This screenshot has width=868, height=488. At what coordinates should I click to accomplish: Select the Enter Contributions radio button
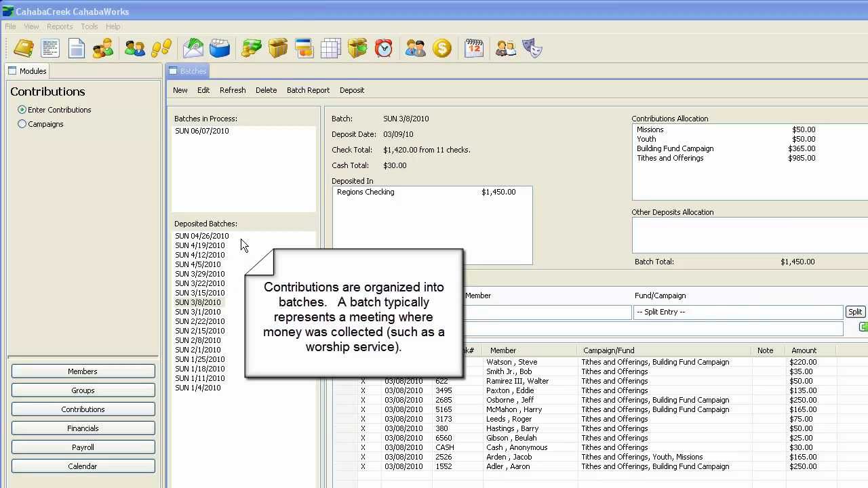click(22, 110)
